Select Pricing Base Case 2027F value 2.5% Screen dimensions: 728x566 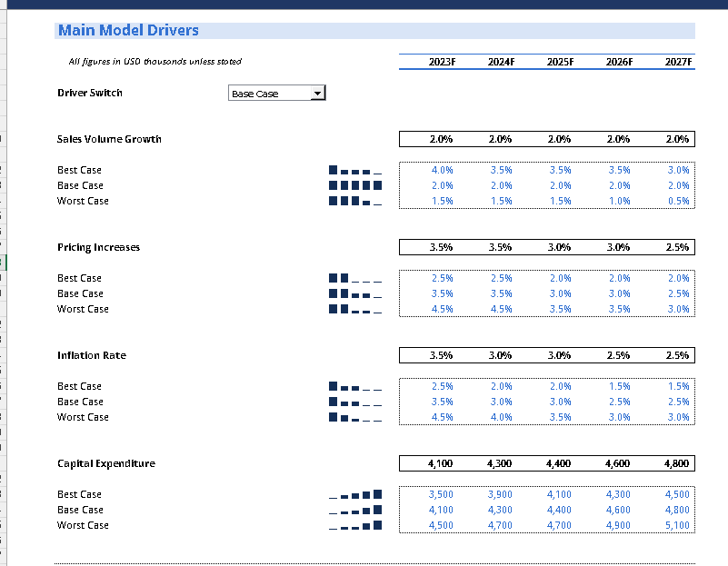[x=678, y=293]
